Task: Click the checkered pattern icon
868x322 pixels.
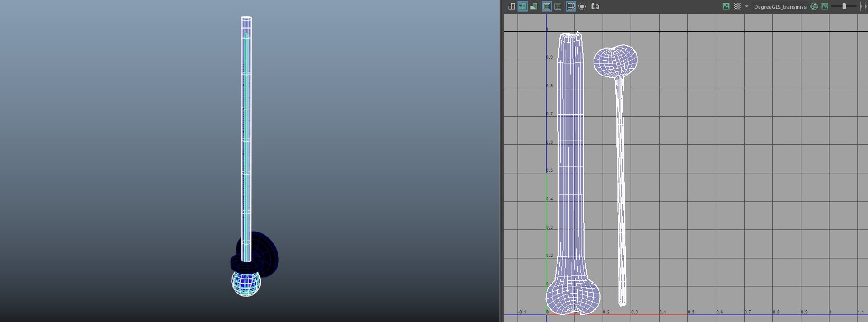Action: (x=737, y=6)
